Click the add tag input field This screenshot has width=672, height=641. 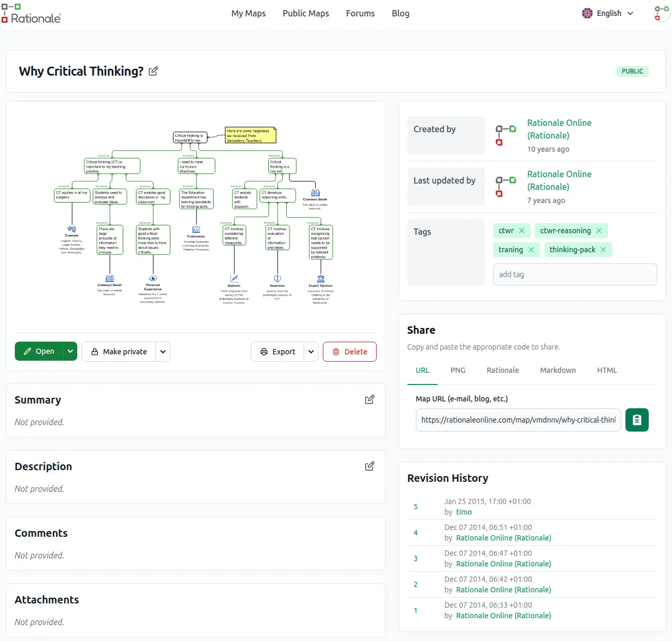pyautogui.click(x=575, y=274)
